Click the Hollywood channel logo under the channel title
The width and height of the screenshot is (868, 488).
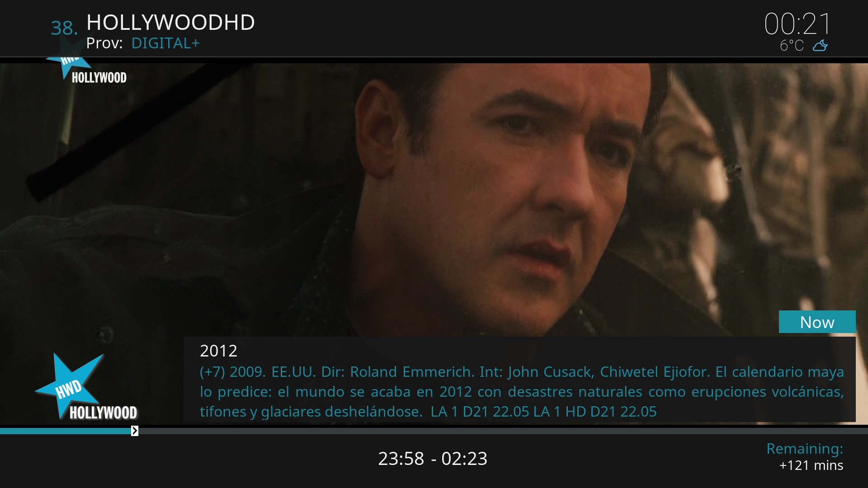coord(86,63)
